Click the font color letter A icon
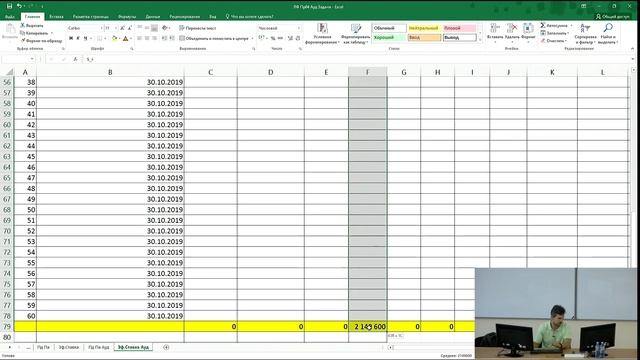 tap(125, 38)
